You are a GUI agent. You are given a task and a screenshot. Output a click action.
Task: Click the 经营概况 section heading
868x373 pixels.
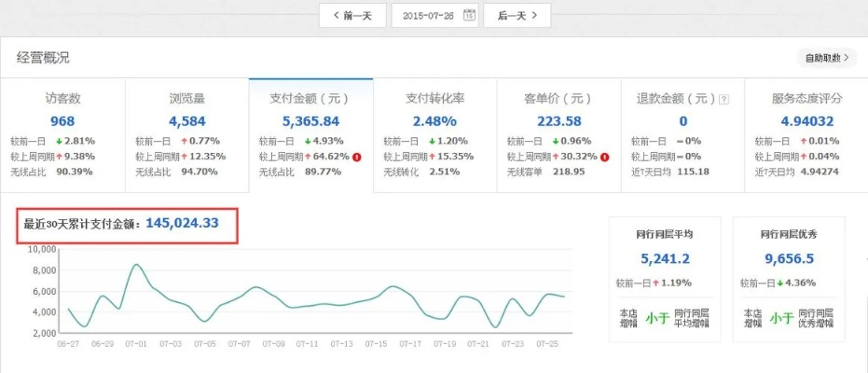(x=43, y=58)
